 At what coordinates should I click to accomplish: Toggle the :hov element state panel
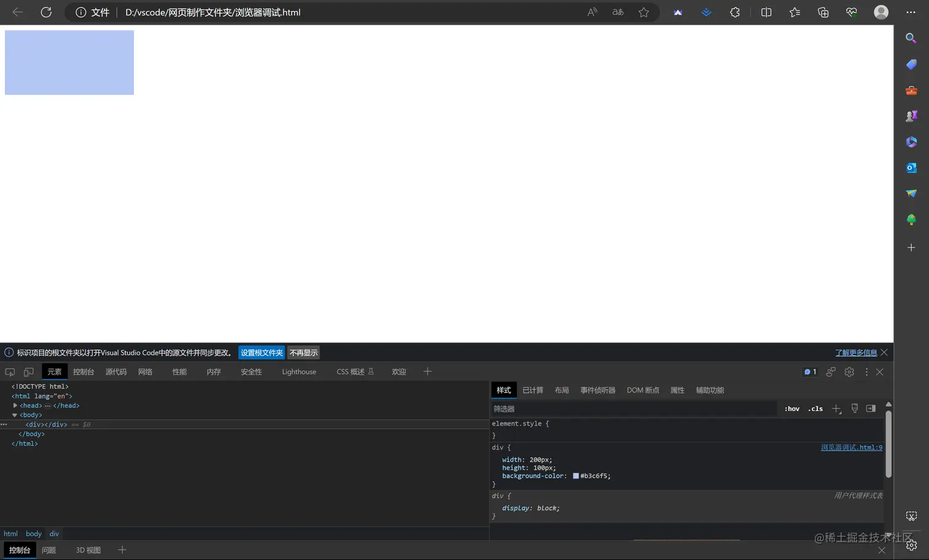tap(792, 409)
